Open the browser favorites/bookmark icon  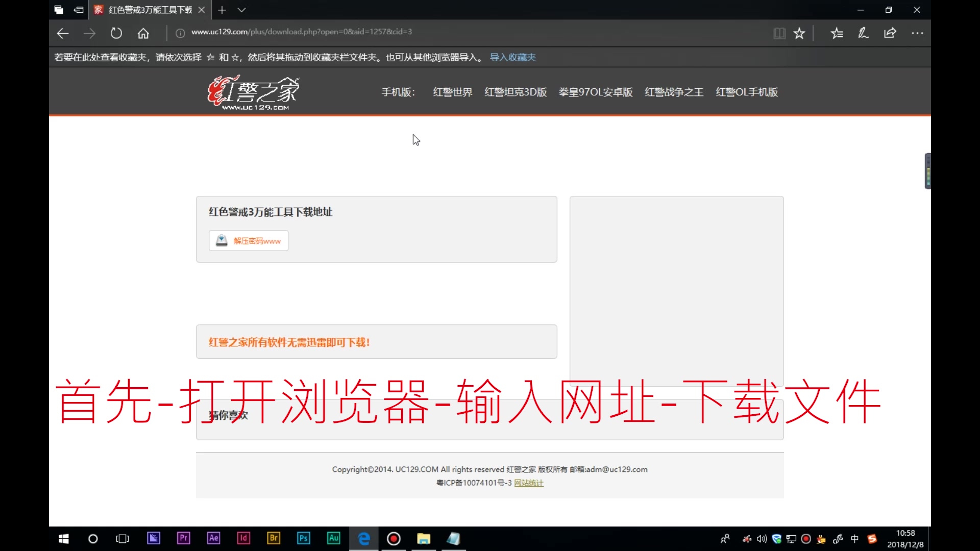point(800,32)
